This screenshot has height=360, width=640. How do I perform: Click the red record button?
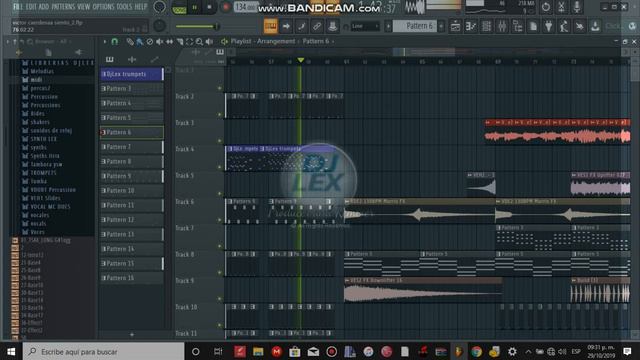pyautogui.click(x=225, y=7)
